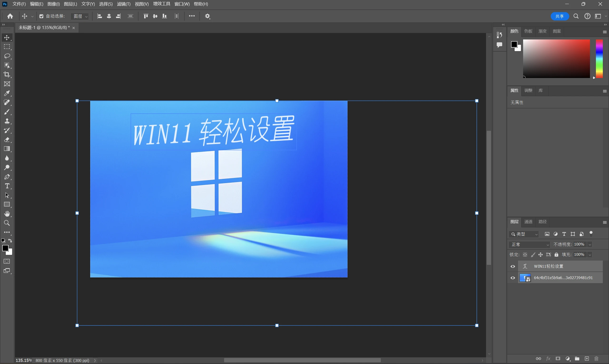This screenshot has height=364, width=609.
Task: Toggle lock image pixels brush icon
Action: [x=533, y=255]
